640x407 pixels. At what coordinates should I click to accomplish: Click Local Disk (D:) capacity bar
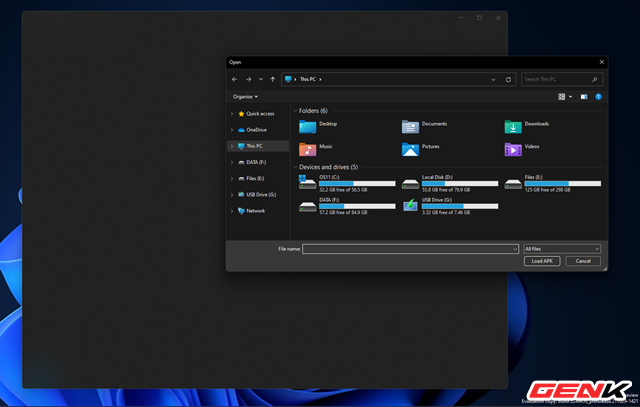click(x=460, y=184)
